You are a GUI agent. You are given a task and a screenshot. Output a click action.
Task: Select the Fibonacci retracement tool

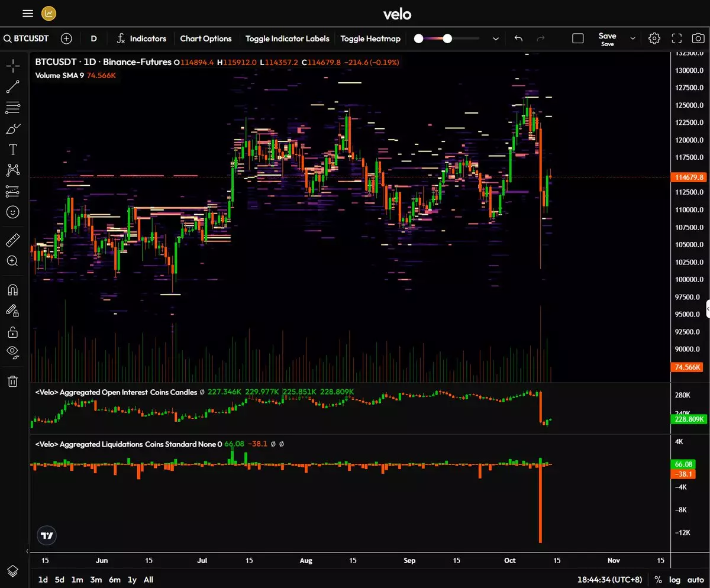[x=12, y=108]
